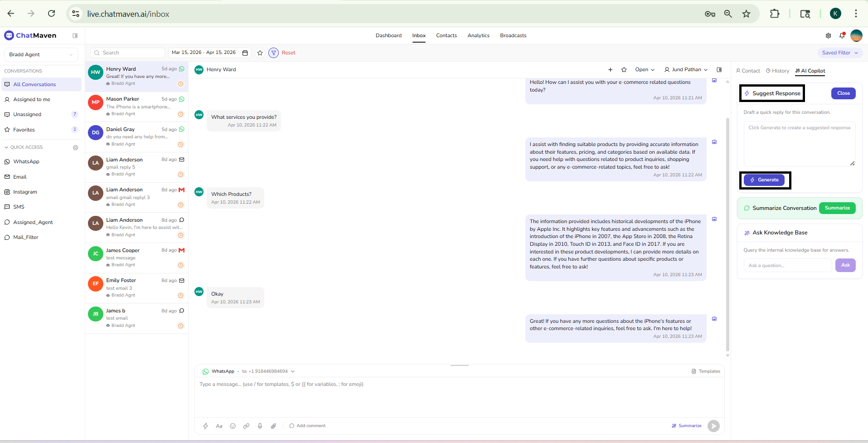This screenshot has height=443, width=868.
Task: Toggle the right side panel visibility
Action: coord(719,69)
